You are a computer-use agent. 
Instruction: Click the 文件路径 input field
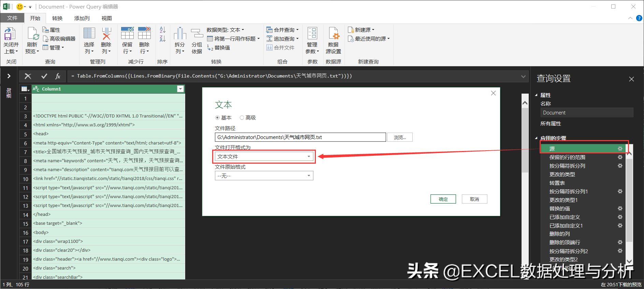[301, 137]
